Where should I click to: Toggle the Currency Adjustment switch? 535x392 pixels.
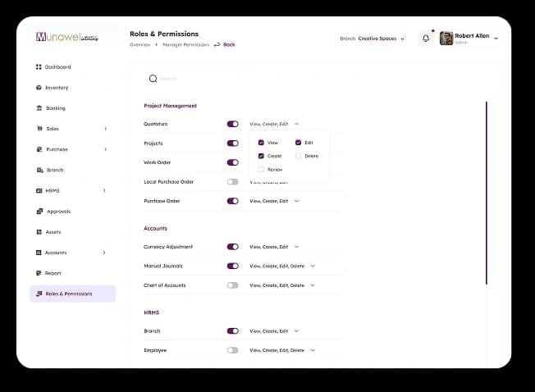(x=233, y=247)
